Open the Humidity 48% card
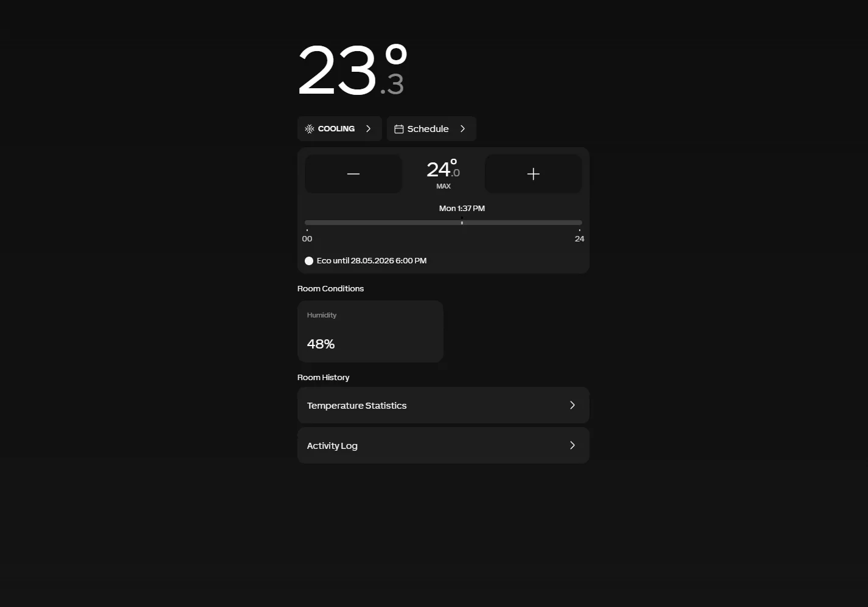The width and height of the screenshot is (868, 607). point(370,331)
